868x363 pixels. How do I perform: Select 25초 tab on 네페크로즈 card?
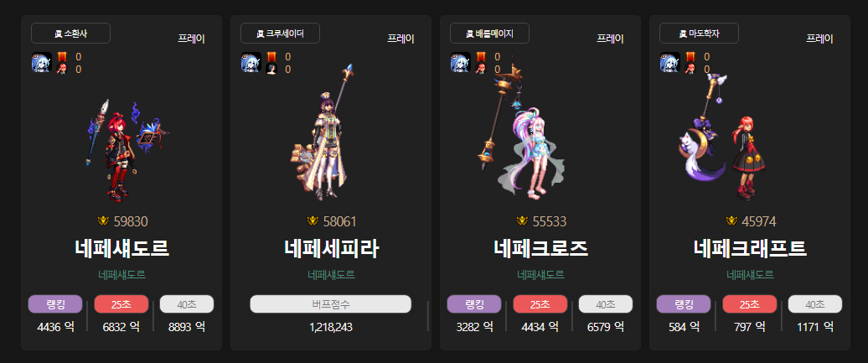540,304
